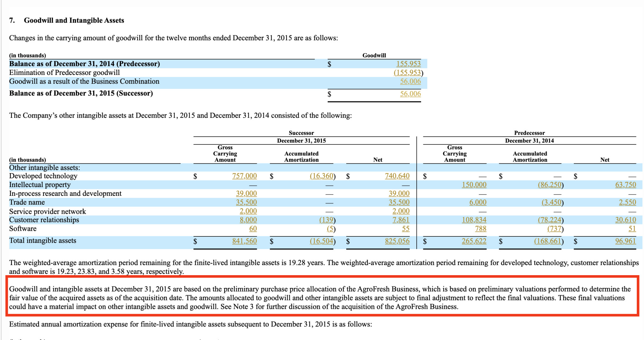Click the (139) customer relationships amortization value

click(327, 220)
